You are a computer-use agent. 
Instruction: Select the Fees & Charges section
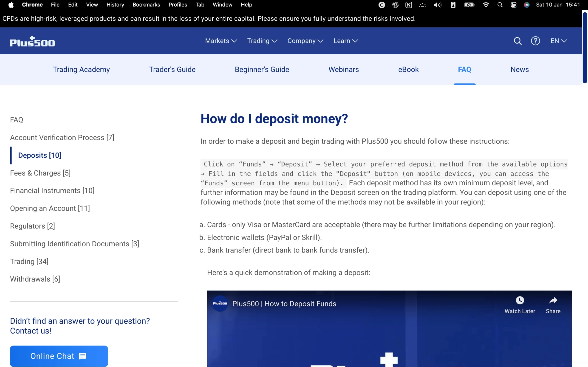[x=40, y=173]
